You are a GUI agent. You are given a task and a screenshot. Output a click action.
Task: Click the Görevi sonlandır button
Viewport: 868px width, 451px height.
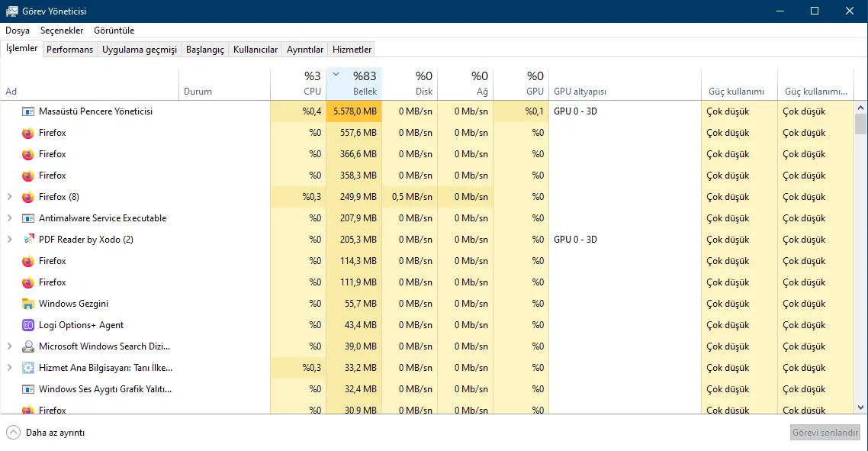click(x=825, y=433)
